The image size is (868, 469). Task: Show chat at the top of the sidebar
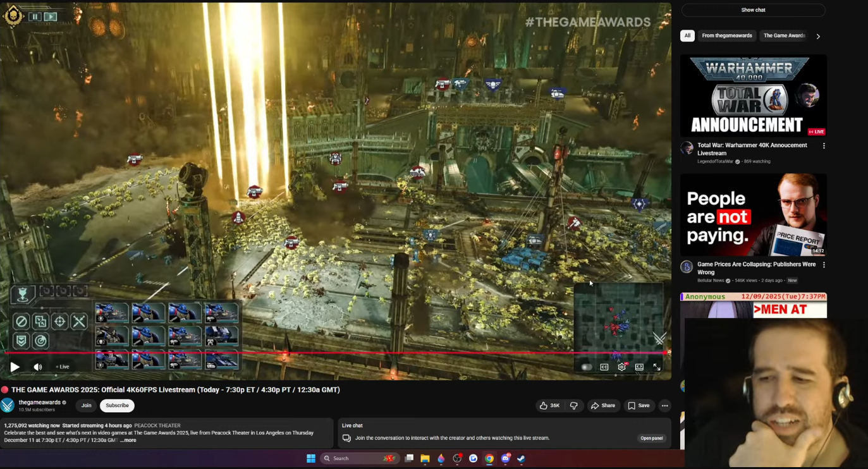point(754,10)
